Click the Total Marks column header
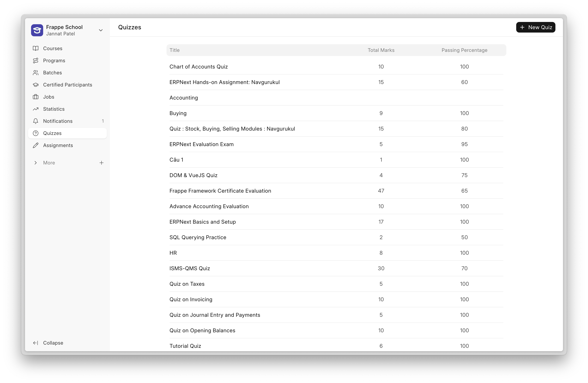 (x=381, y=50)
